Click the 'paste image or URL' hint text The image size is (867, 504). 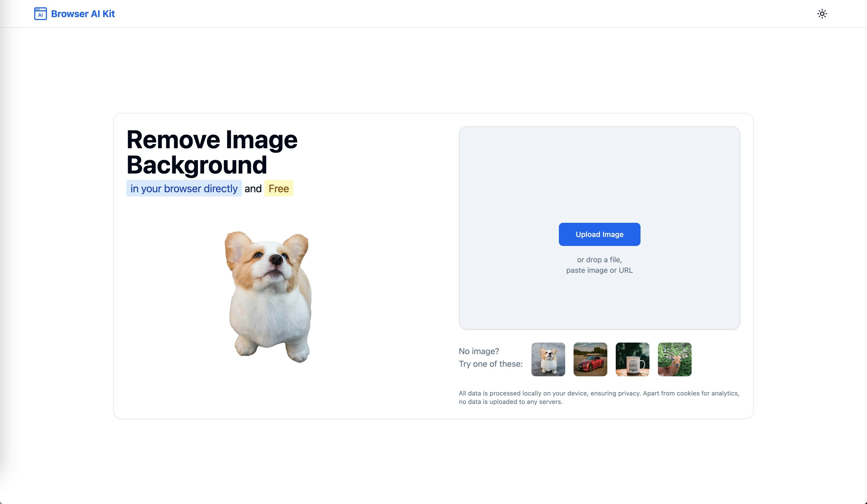tap(599, 270)
